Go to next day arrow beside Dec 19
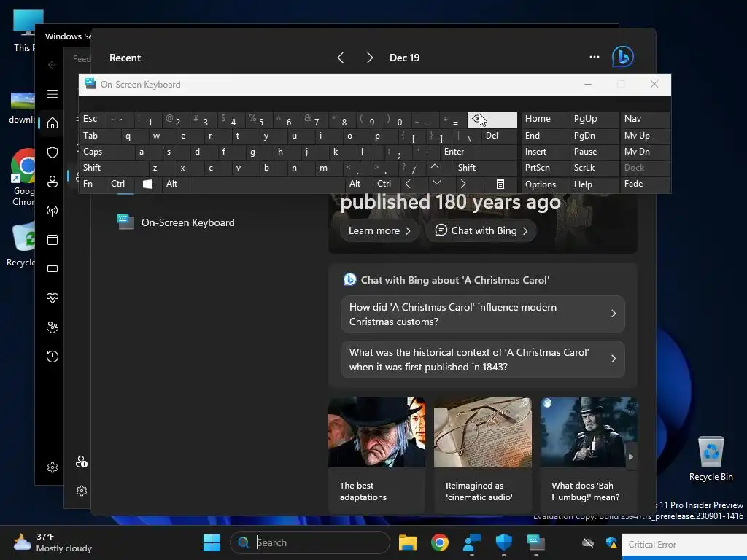The width and height of the screenshot is (747, 560). pyautogui.click(x=370, y=58)
